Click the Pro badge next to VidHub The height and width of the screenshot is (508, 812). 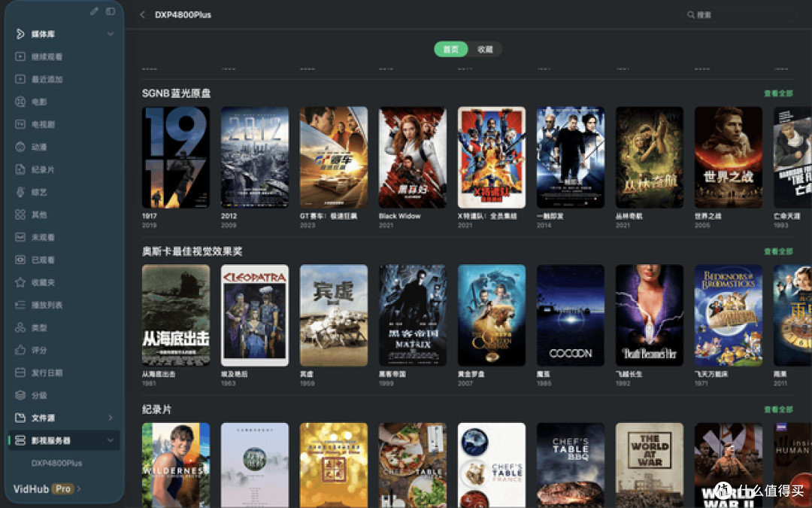point(63,489)
